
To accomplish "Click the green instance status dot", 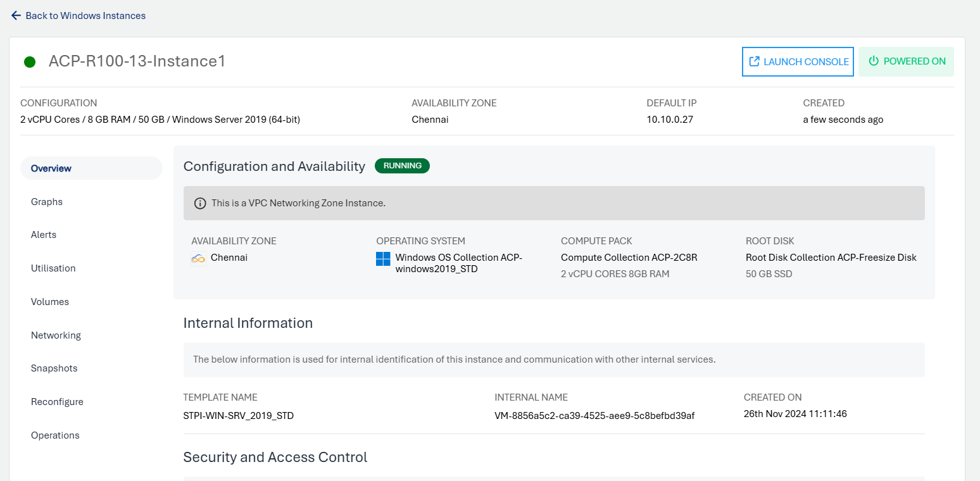I will point(29,62).
